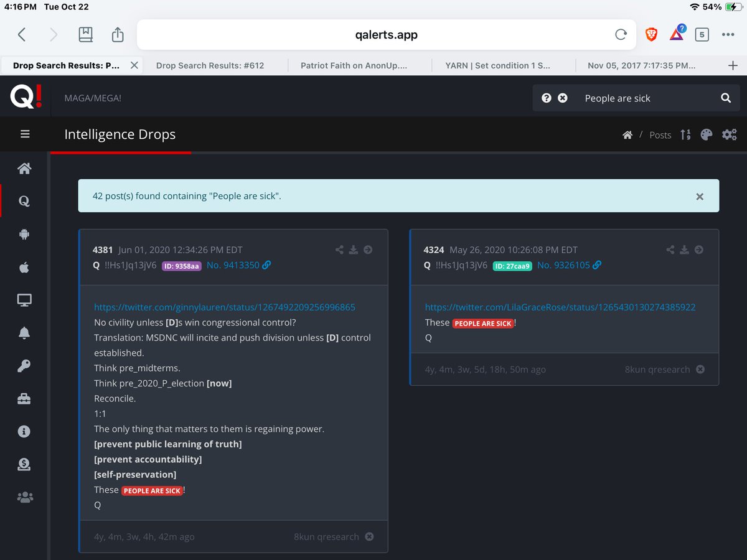Image resolution: width=747 pixels, height=560 pixels.
Task: Click the theme palette icon
Action: click(706, 134)
